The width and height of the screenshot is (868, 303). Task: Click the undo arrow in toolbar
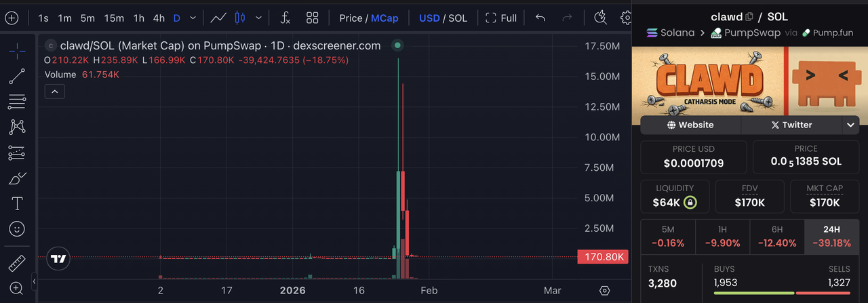click(540, 18)
